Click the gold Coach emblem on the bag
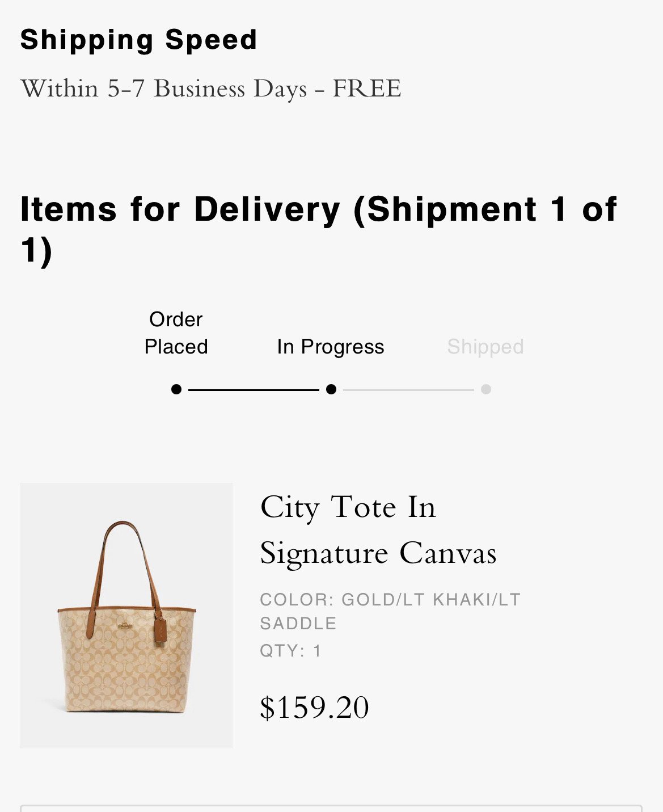 125,625
